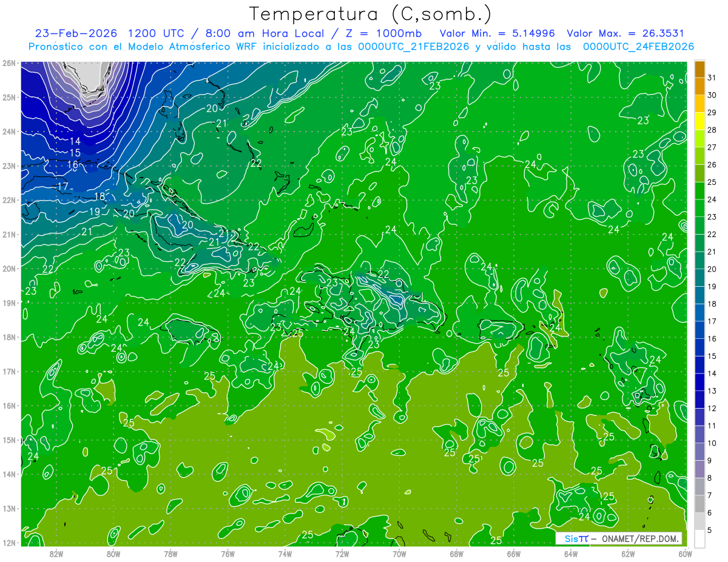This screenshot has height=562, width=728.
Task: Click the "0000UTC_24FEB2026" valid-until time
Action: [638, 47]
